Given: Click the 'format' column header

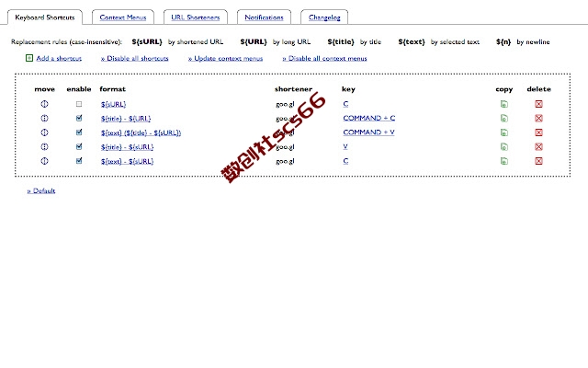Looking at the screenshot, I should (x=112, y=89).
